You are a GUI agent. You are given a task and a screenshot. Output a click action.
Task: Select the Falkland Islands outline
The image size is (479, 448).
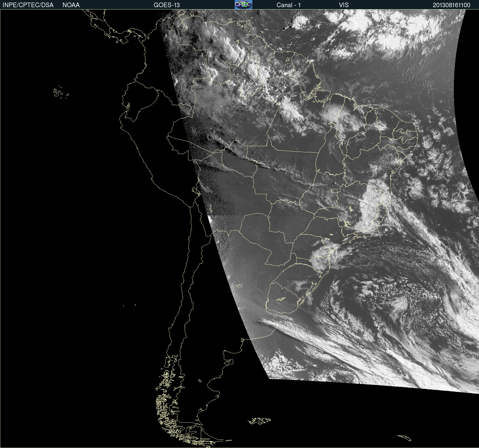[x=259, y=421]
